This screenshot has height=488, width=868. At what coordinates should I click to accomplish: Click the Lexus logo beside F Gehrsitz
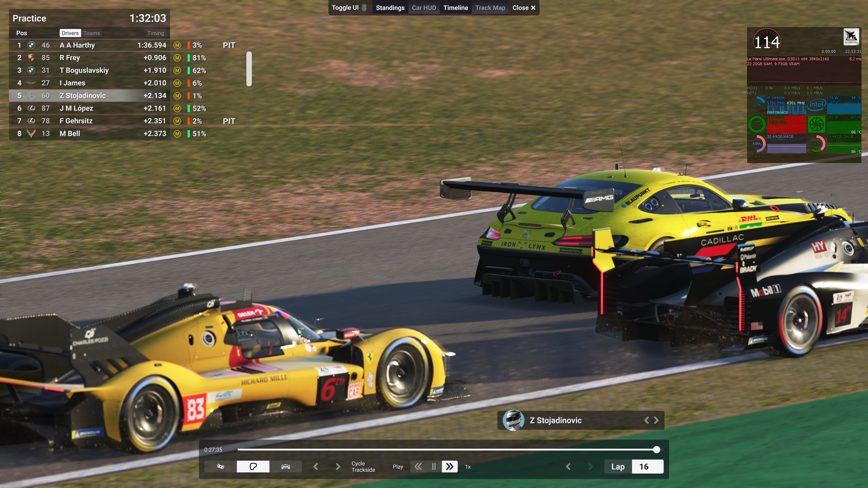tap(31, 121)
